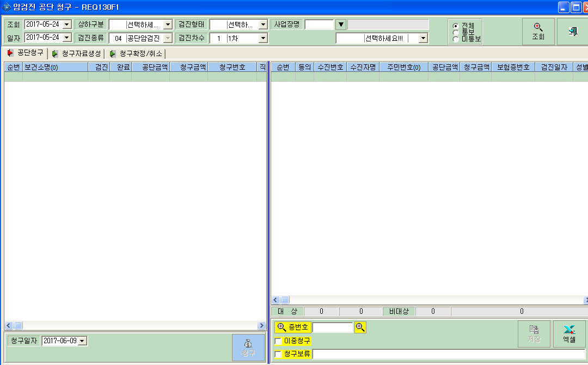Click the magnifier beside 증번호 input field
The width and height of the screenshot is (588, 365).
(360, 327)
